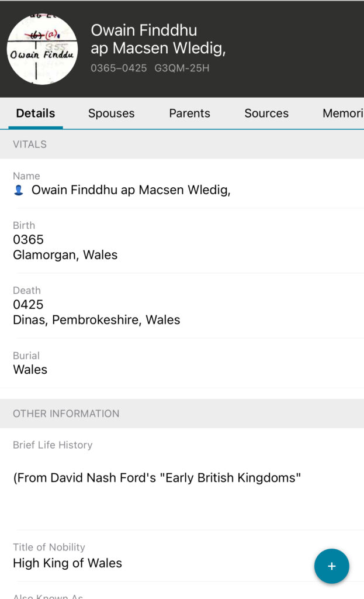Tap the lifespan 0365–0425 in header
This screenshot has width=364, height=599.
tap(119, 68)
